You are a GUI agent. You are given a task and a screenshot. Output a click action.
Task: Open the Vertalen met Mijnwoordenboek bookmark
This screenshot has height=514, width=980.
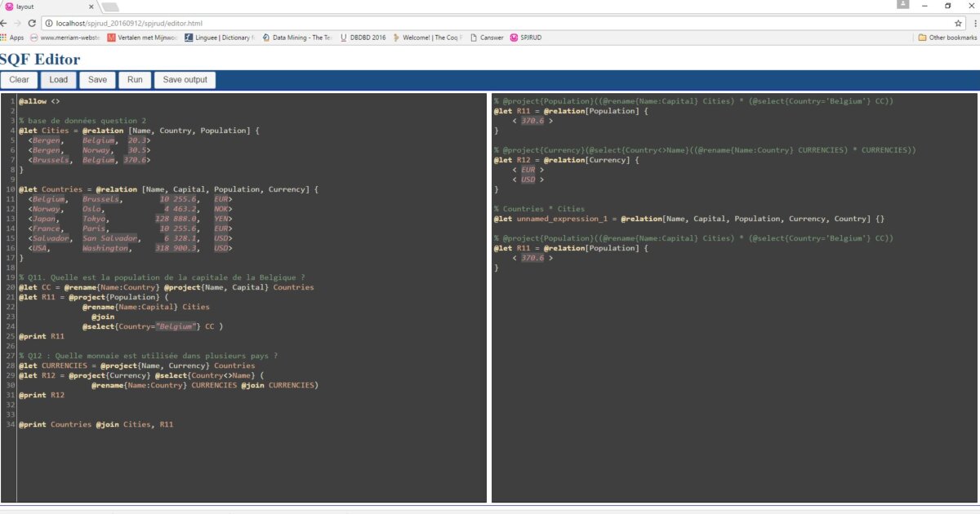(x=143, y=38)
